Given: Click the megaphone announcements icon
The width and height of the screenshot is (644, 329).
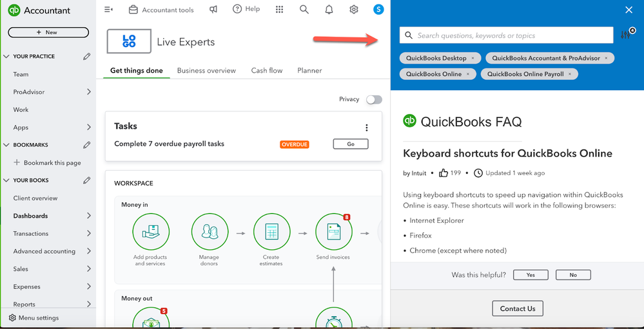Looking at the screenshot, I should click(x=213, y=10).
